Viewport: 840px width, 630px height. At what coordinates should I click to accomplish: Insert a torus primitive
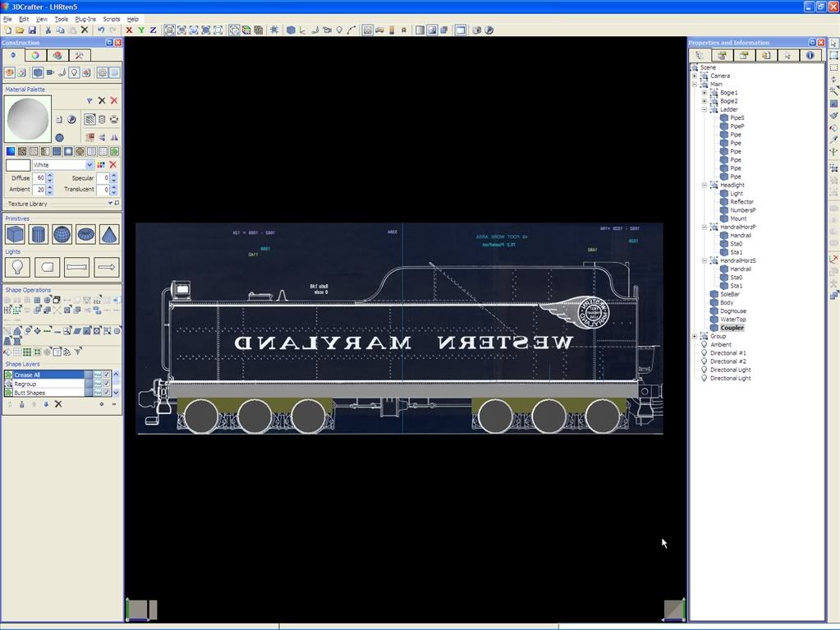85,235
